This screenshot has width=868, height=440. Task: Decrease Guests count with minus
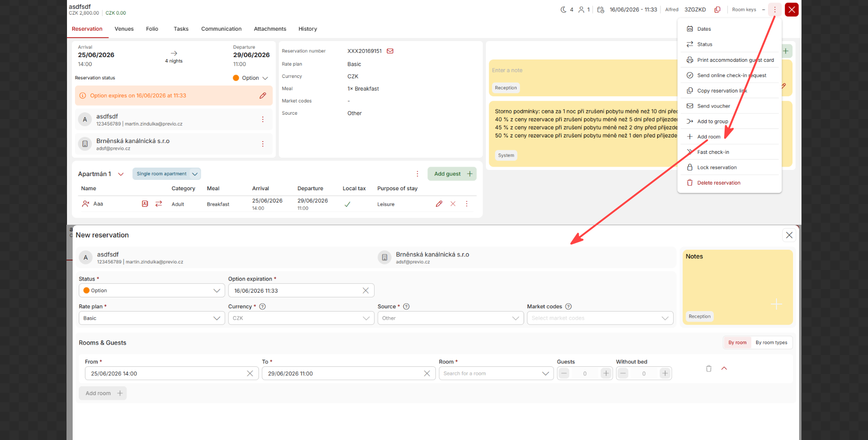[564, 373]
